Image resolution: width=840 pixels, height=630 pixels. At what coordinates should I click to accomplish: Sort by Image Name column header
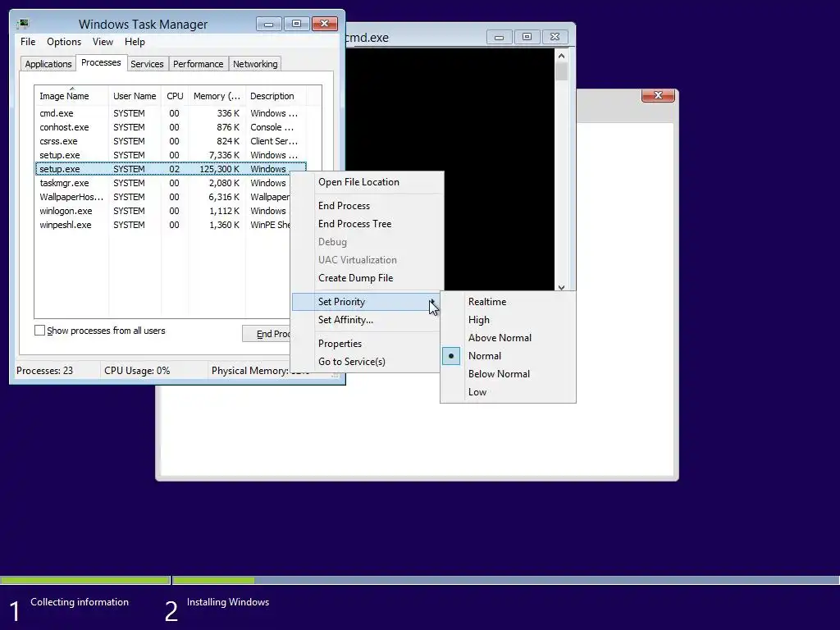click(71, 96)
